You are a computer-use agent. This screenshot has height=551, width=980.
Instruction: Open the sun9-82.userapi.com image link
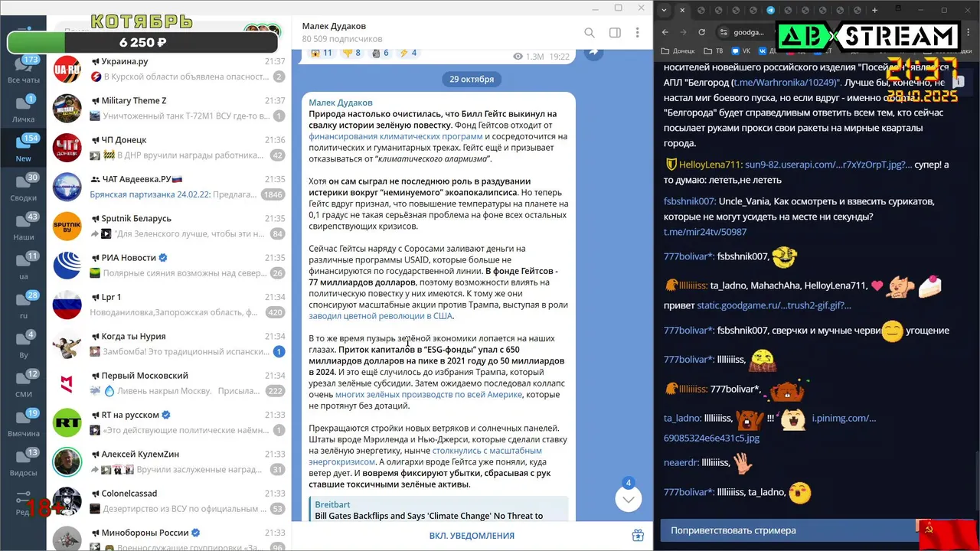pos(828,165)
